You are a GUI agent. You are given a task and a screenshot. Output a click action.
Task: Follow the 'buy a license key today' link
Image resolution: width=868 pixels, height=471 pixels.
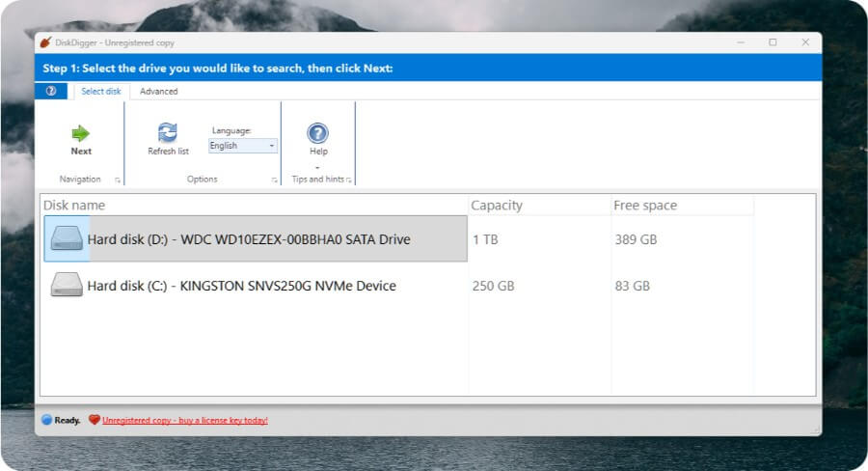(185, 420)
